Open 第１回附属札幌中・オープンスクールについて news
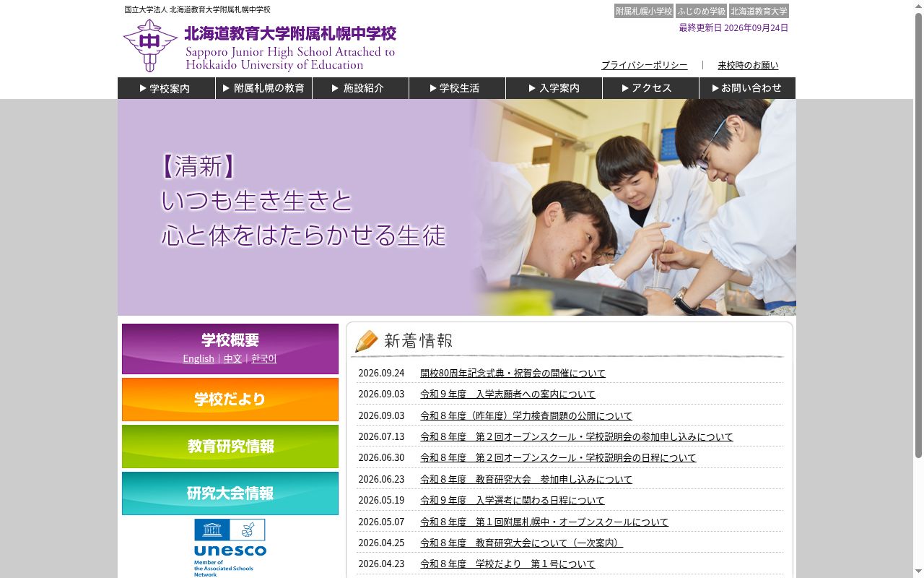This screenshot has width=924, height=578. click(x=544, y=522)
